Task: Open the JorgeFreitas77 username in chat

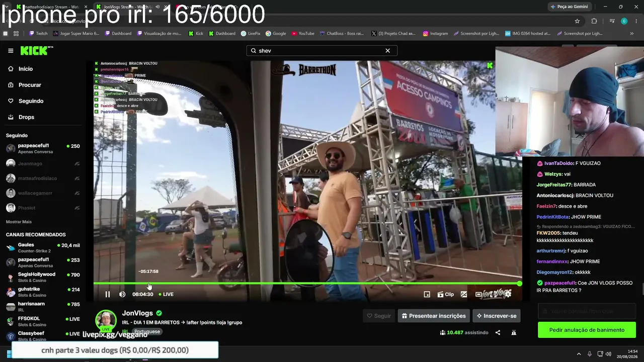Action: tap(554, 185)
